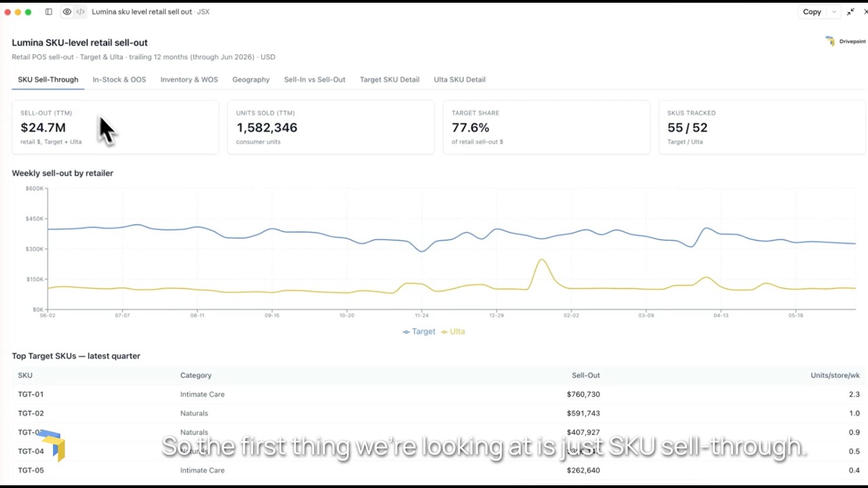Image resolution: width=868 pixels, height=488 pixels.
Task: Toggle the Target series in chart legend
Action: point(419,331)
